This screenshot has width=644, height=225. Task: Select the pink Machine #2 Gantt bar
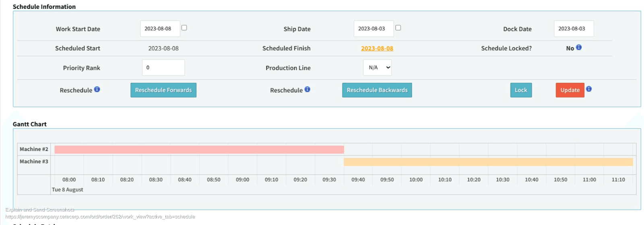pos(199,149)
